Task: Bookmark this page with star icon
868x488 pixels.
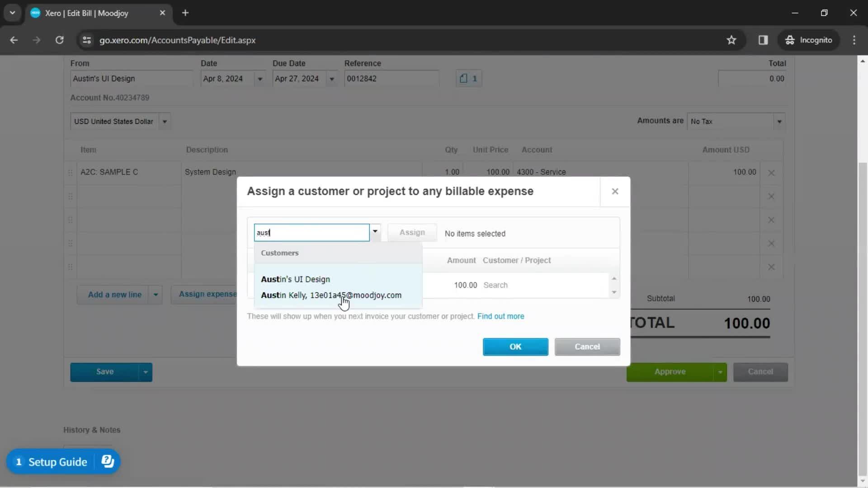Action: (x=731, y=40)
